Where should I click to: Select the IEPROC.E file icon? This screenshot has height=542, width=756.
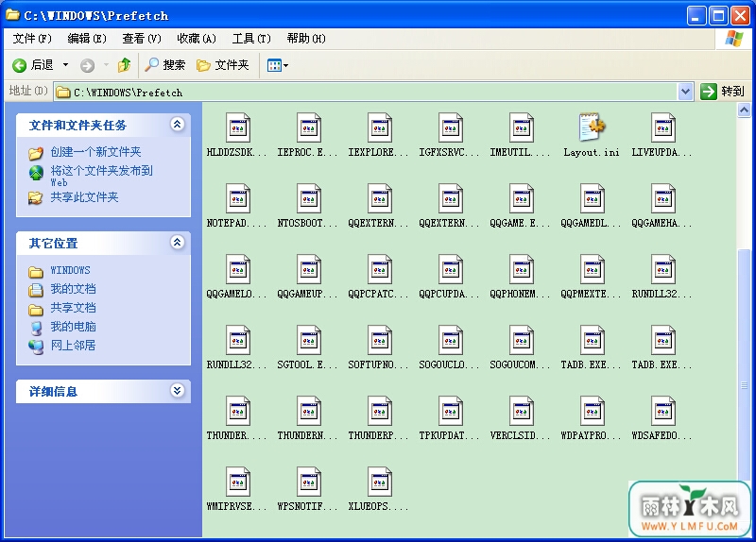click(x=309, y=127)
